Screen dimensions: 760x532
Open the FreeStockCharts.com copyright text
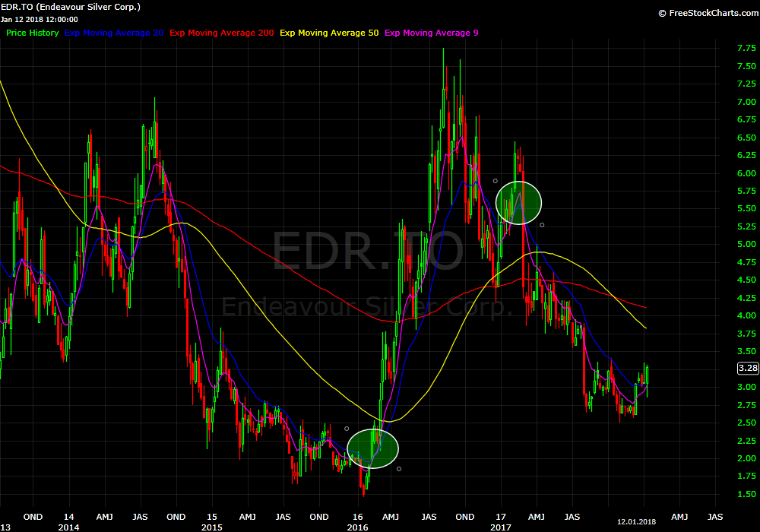click(708, 13)
